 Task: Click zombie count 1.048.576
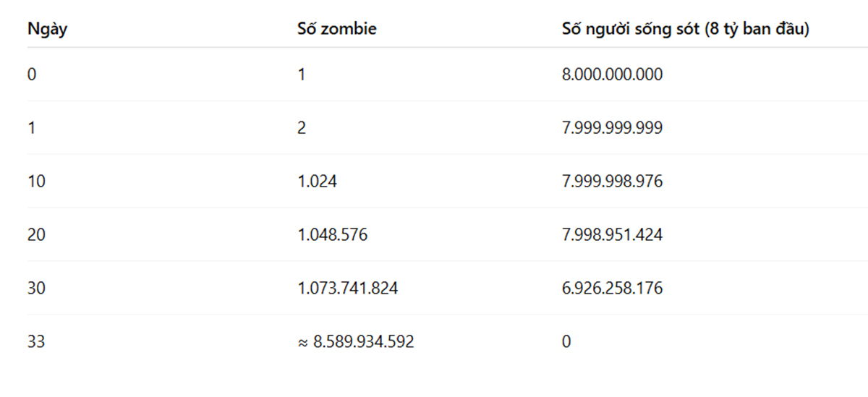point(332,235)
